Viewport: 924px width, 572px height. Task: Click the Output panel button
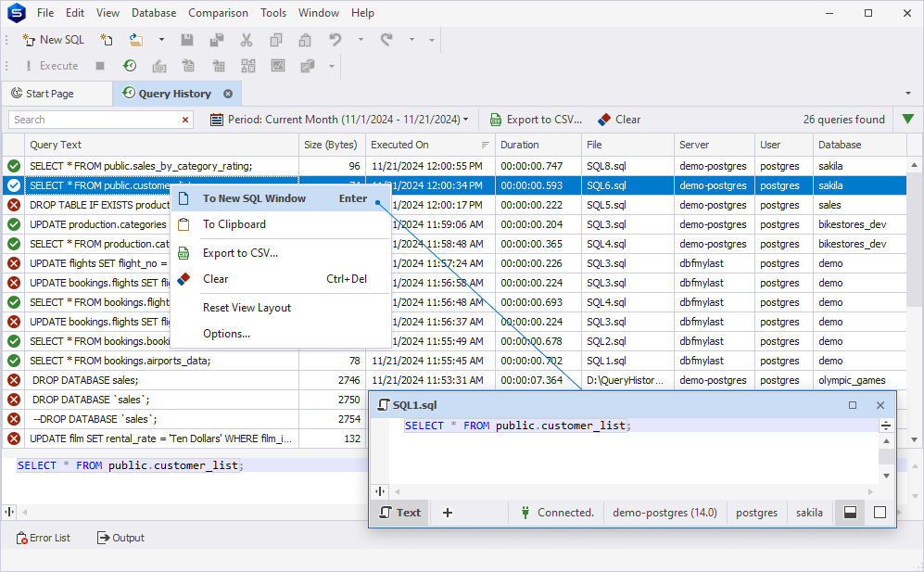pos(120,538)
